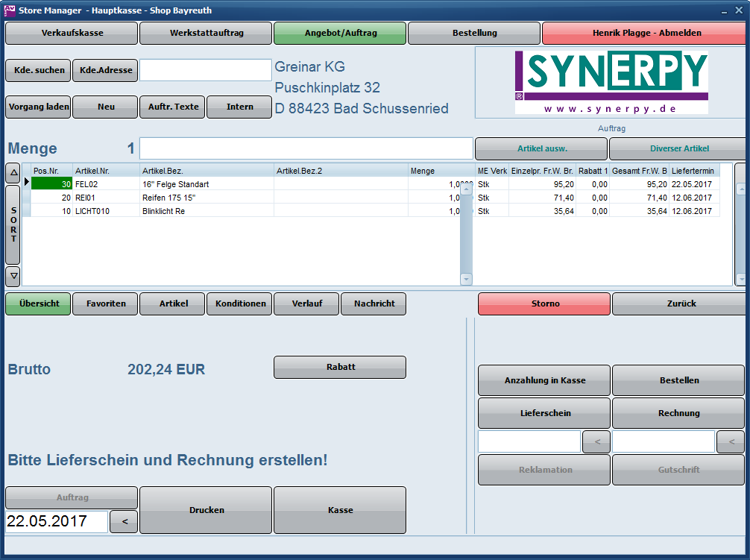Open the Werkstattauftrag tab
This screenshot has height=560, width=750.
[x=206, y=33]
